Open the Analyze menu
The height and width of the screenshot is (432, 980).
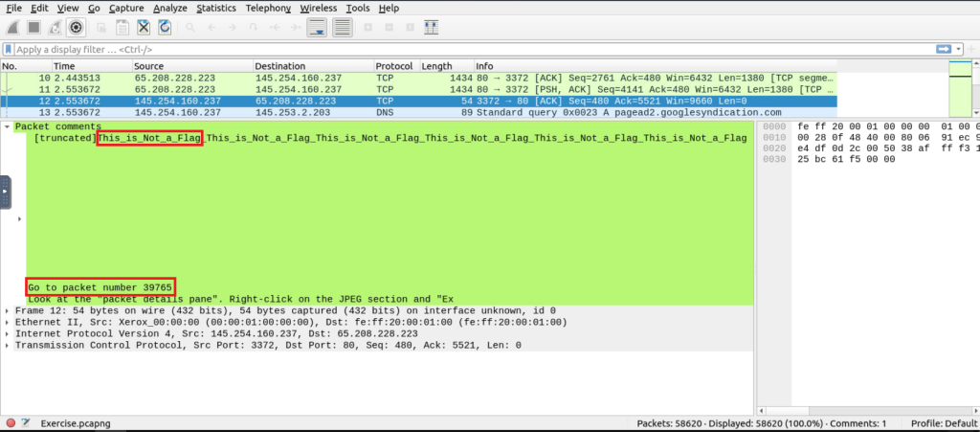[170, 8]
